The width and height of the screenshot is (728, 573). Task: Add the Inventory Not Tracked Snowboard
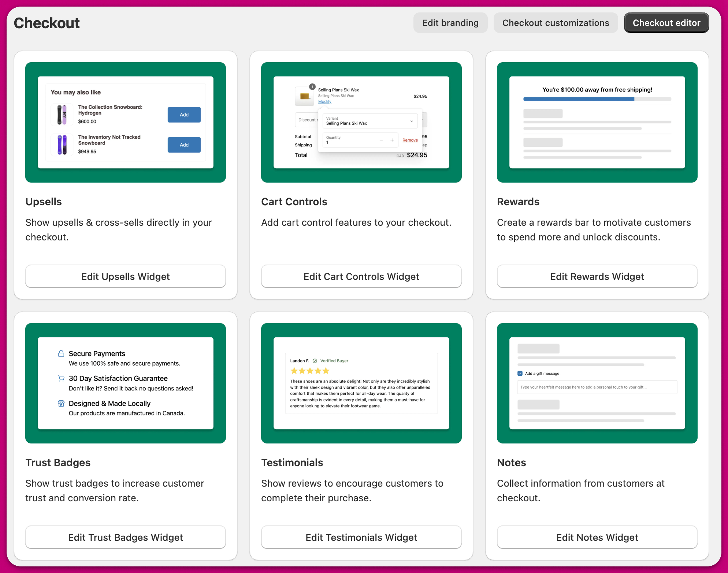coord(184,145)
